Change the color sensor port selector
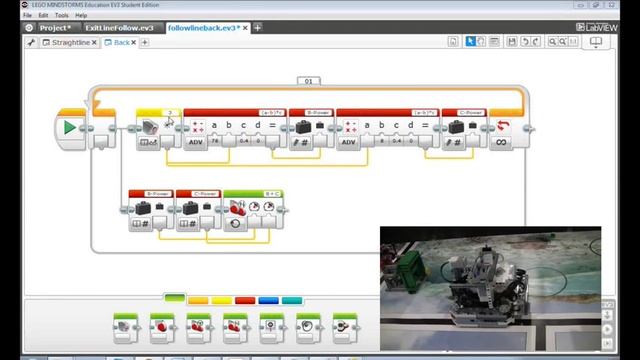 (170, 113)
